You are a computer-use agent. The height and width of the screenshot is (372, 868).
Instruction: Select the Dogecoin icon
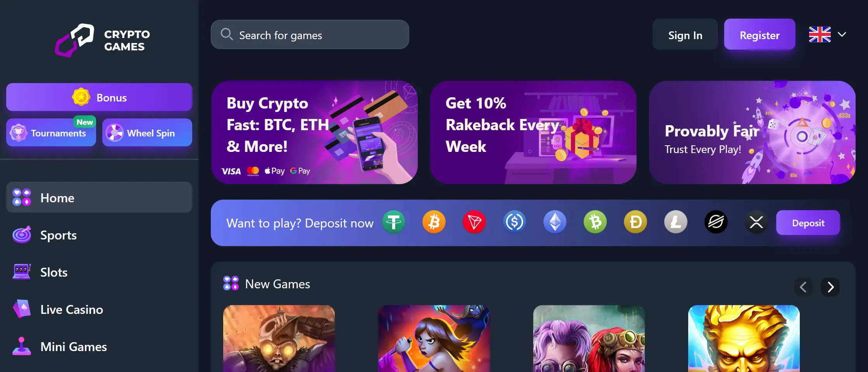click(635, 222)
